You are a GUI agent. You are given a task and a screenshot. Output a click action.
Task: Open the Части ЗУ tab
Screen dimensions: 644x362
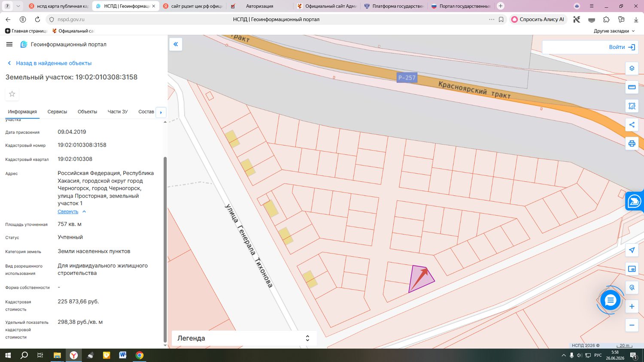[118, 112]
